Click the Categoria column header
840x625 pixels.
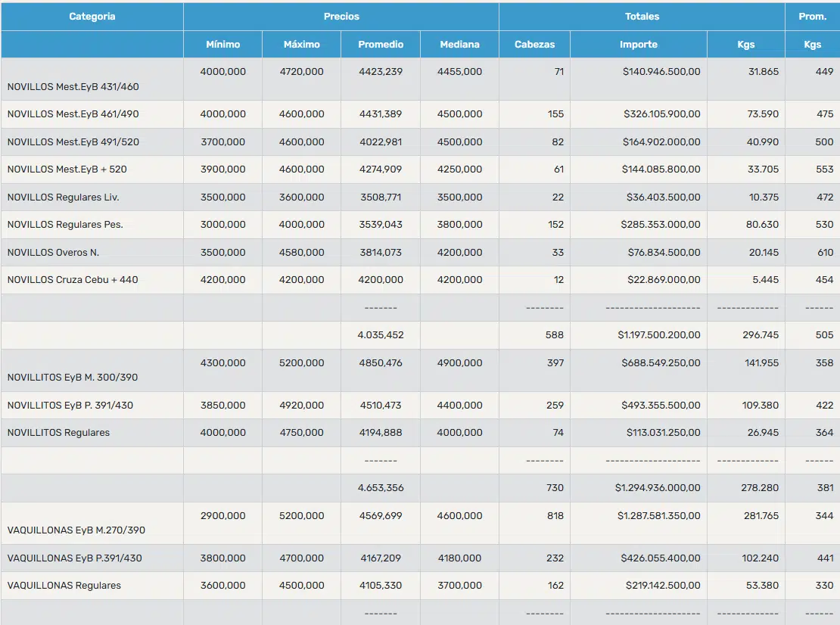coord(92,17)
